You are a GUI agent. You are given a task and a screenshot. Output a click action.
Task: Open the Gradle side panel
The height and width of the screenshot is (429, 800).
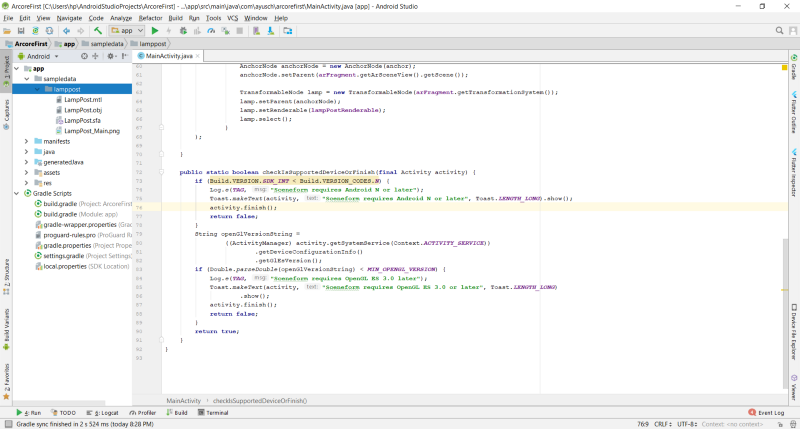(793, 70)
